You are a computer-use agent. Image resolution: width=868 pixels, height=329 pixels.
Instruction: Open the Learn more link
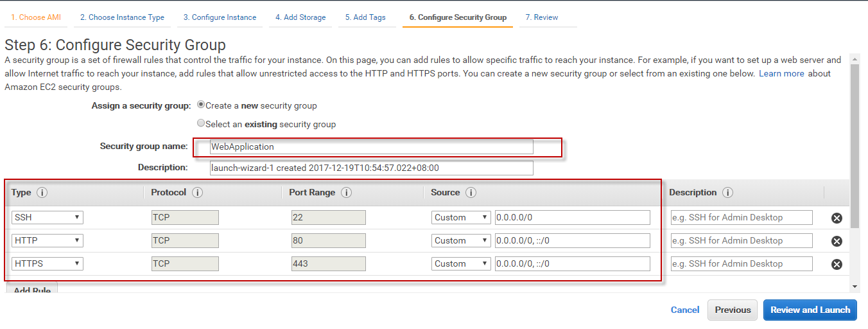click(x=781, y=74)
